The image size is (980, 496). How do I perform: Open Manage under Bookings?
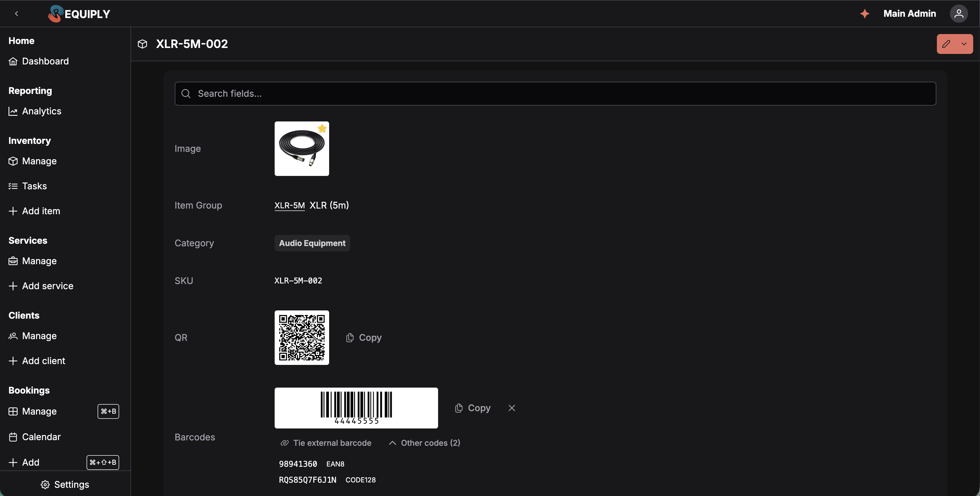click(33, 411)
